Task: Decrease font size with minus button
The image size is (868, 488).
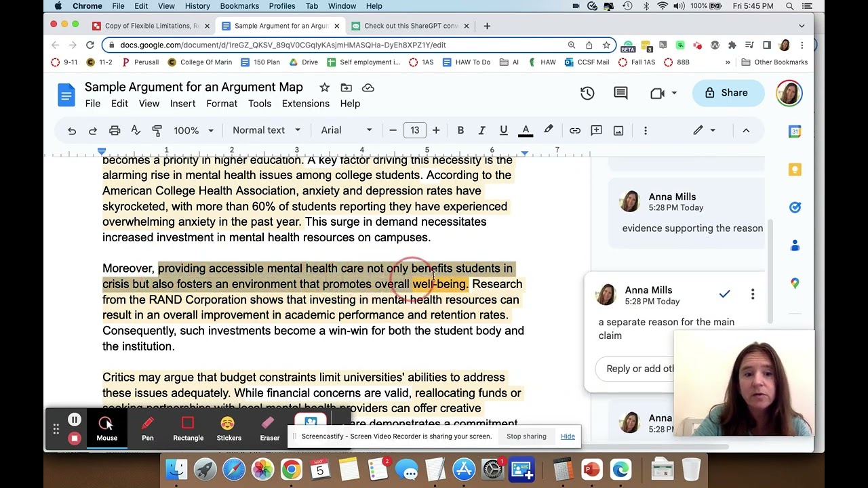Action: coord(393,130)
